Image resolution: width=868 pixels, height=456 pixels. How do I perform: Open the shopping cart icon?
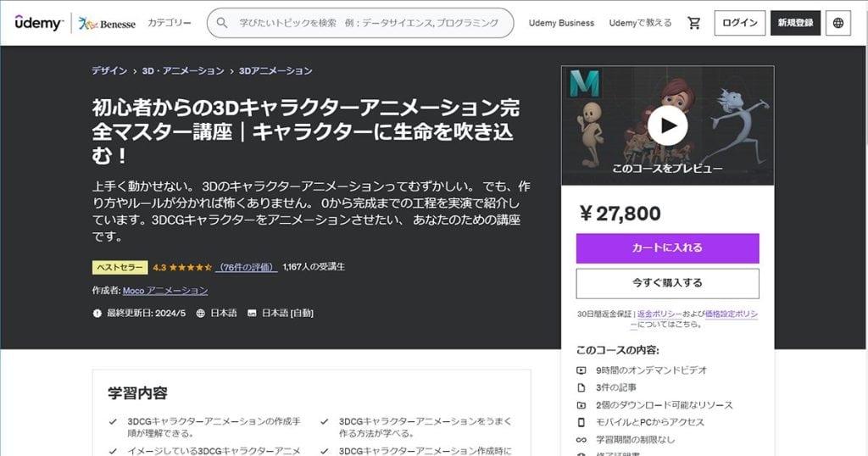click(693, 23)
